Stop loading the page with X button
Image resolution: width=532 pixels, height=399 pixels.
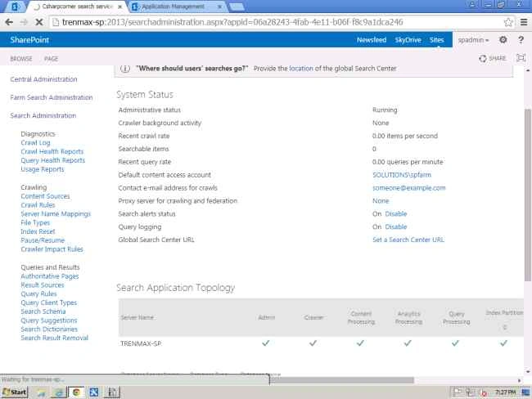39,22
